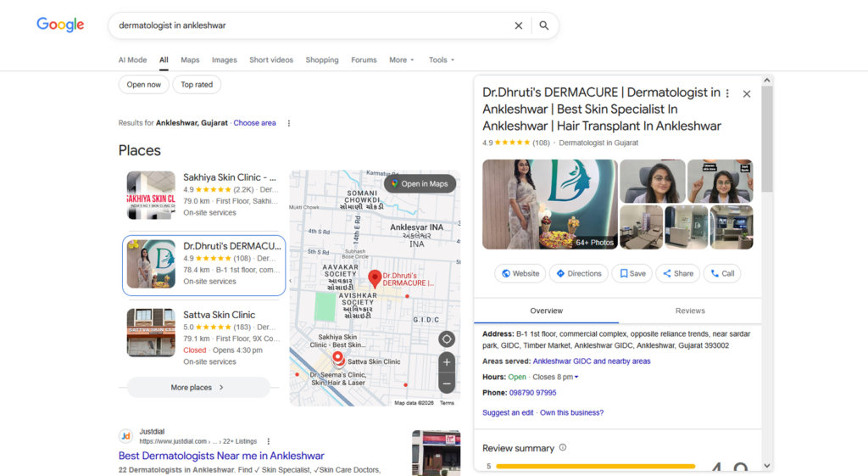The image size is (868, 476).
Task: Zoom out on the map
Action: (447, 384)
